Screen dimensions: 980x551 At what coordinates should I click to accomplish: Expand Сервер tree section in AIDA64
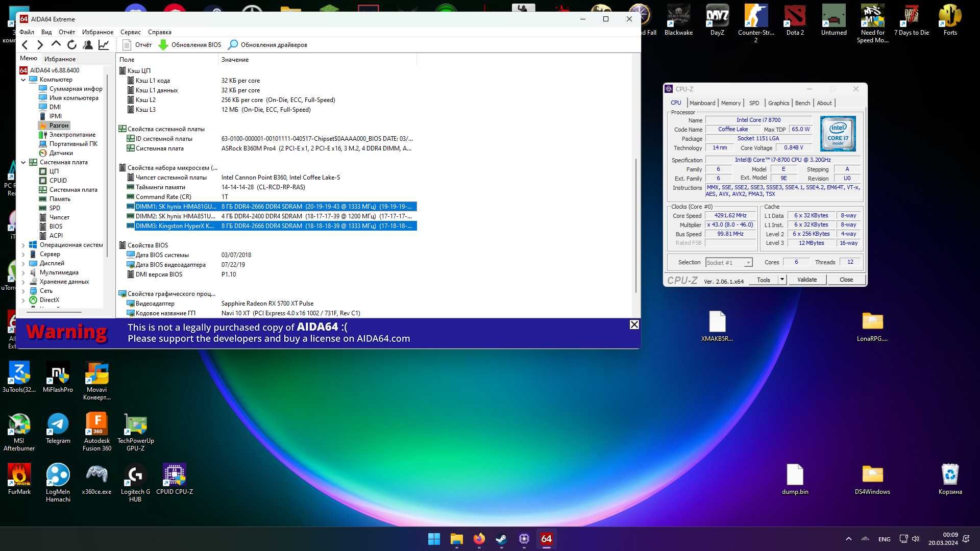[x=23, y=254]
